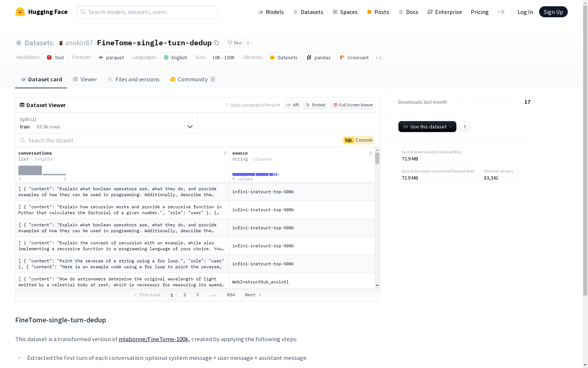Select the 10K - 100K size tag

click(x=223, y=57)
